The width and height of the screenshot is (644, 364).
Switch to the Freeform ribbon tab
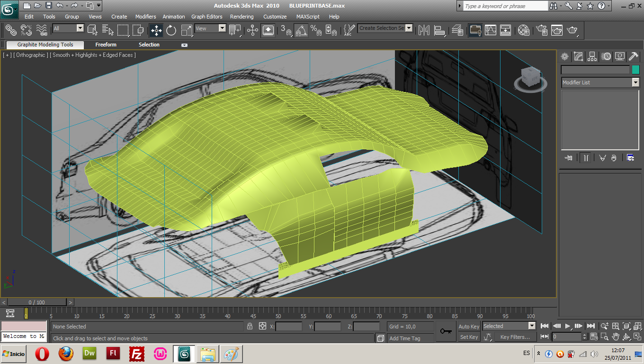pos(106,45)
